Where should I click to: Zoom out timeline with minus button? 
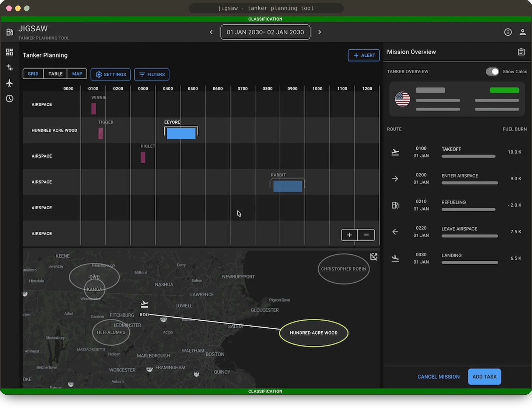366,235
